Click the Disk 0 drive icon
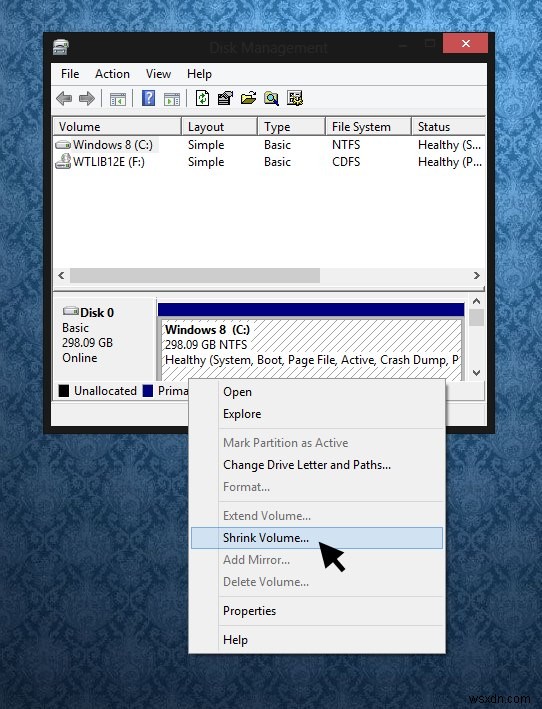542x709 pixels. (x=71, y=311)
